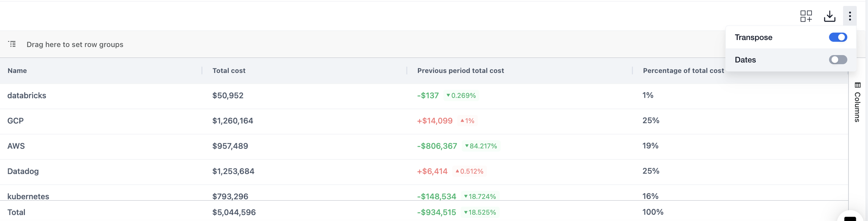Click the $957,489 total cost cell
Image resolution: width=868 pixels, height=221 pixels.
tap(230, 146)
